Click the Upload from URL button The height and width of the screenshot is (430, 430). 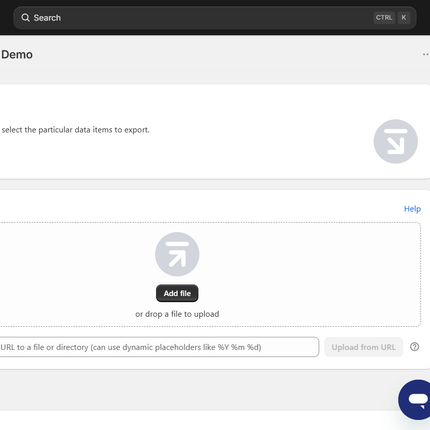[363, 347]
